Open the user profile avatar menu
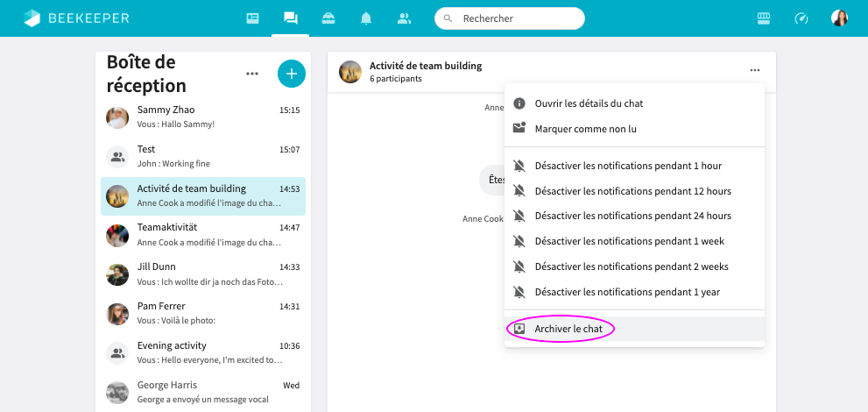Screen dimensions: 868x412 839,18
